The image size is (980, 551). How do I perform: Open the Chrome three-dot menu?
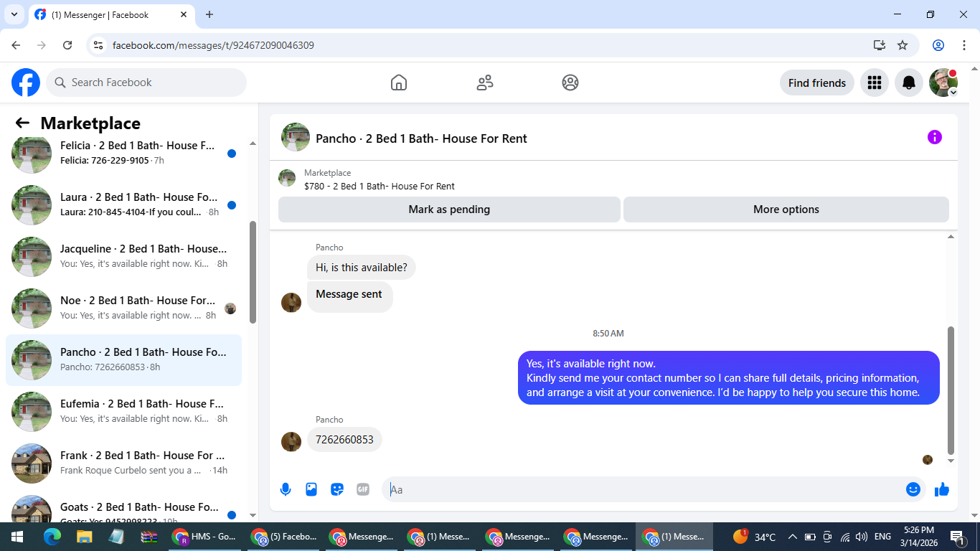[963, 45]
